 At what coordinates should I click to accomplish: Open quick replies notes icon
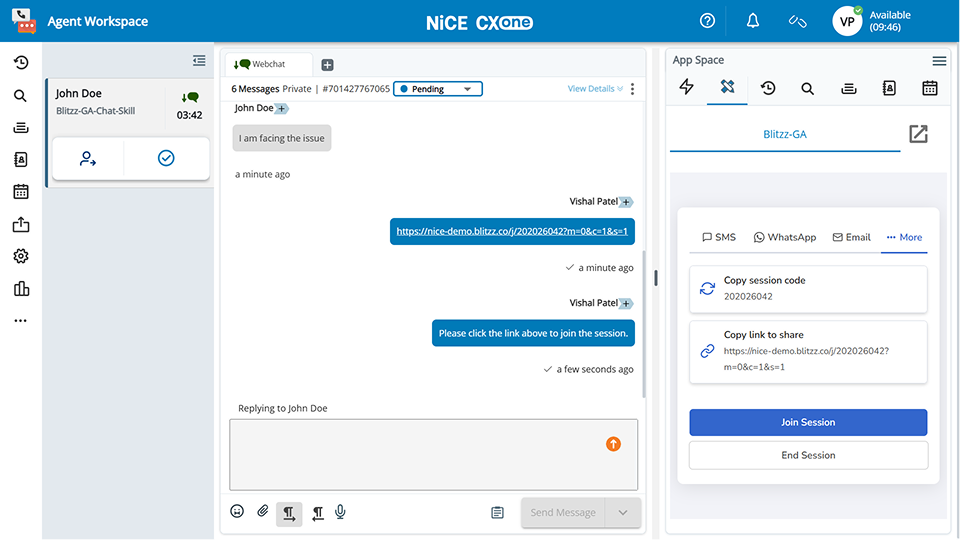coord(497,512)
